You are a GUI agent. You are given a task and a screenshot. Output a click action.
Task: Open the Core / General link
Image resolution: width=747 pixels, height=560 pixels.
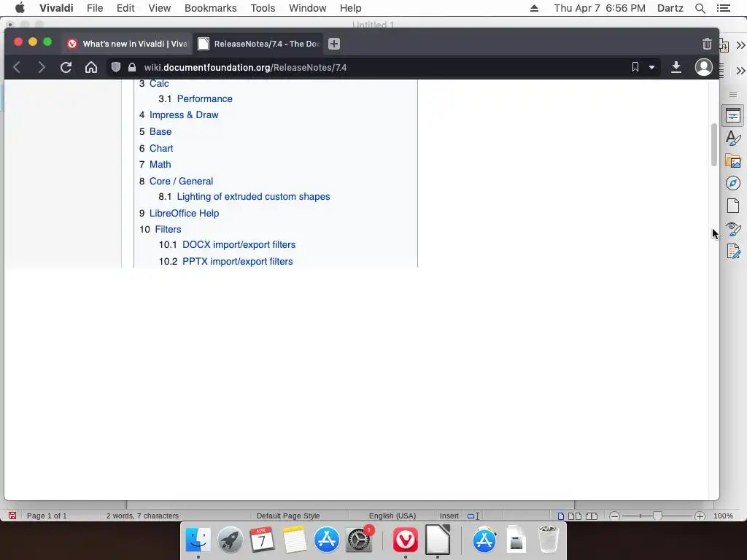(x=181, y=181)
